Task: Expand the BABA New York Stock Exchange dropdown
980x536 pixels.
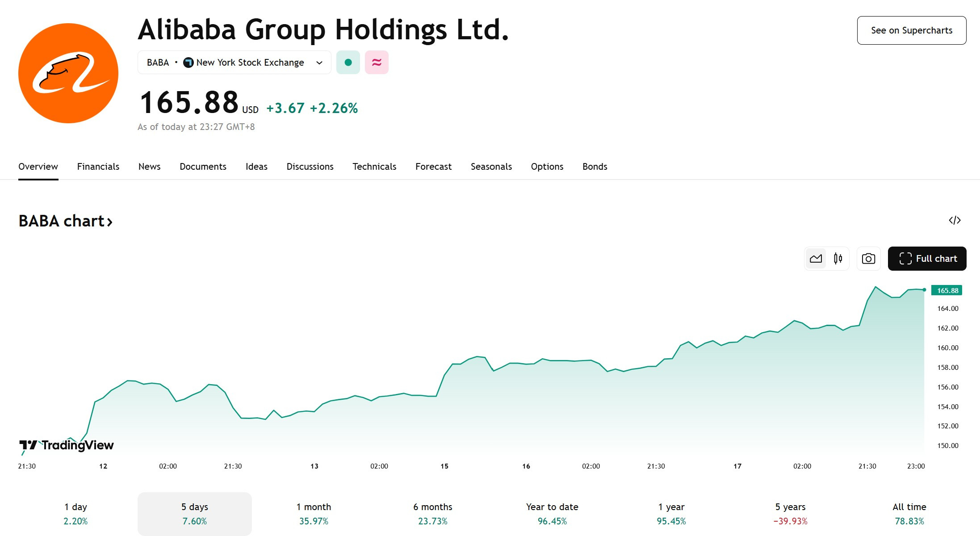Action: pos(235,63)
